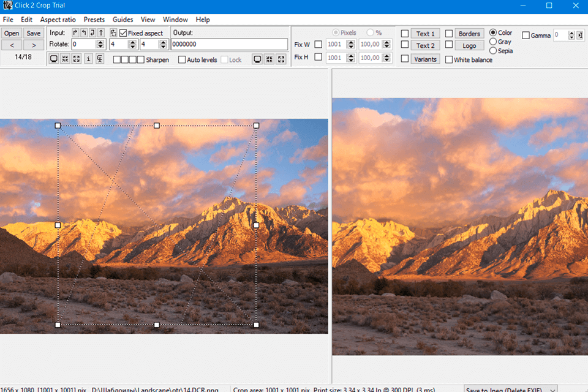The width and height of the screenshot is (588, 392).
Task: Adjust the first aspect ratio spinner
Action: 132,44
